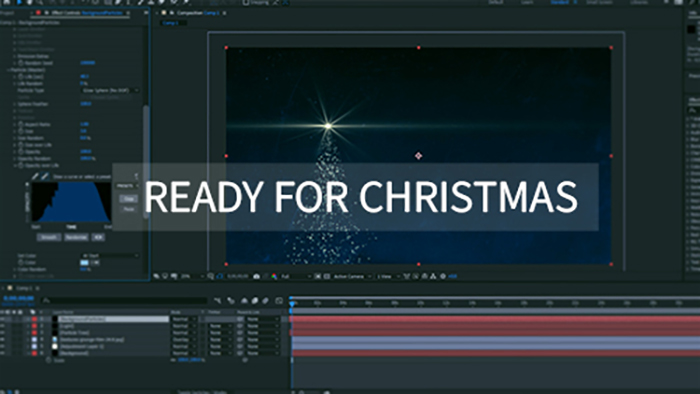The width and height of the screenshot is (700, 394).
Task: Open the Particle Type dropdown
Action: pos(110,90)
